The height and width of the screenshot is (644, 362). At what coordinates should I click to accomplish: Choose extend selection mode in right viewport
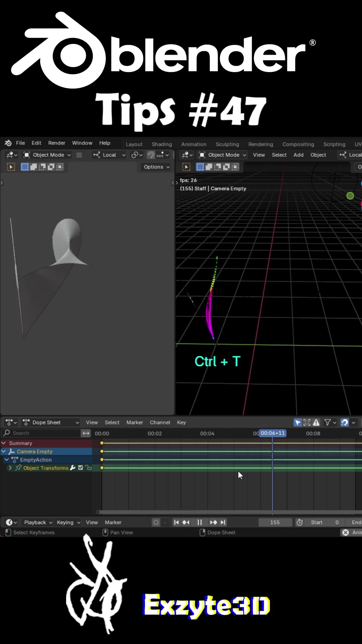point(209,167)
